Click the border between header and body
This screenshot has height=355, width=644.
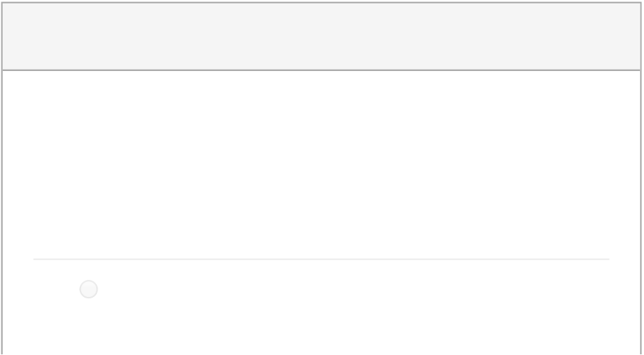[x=321, y=70]
